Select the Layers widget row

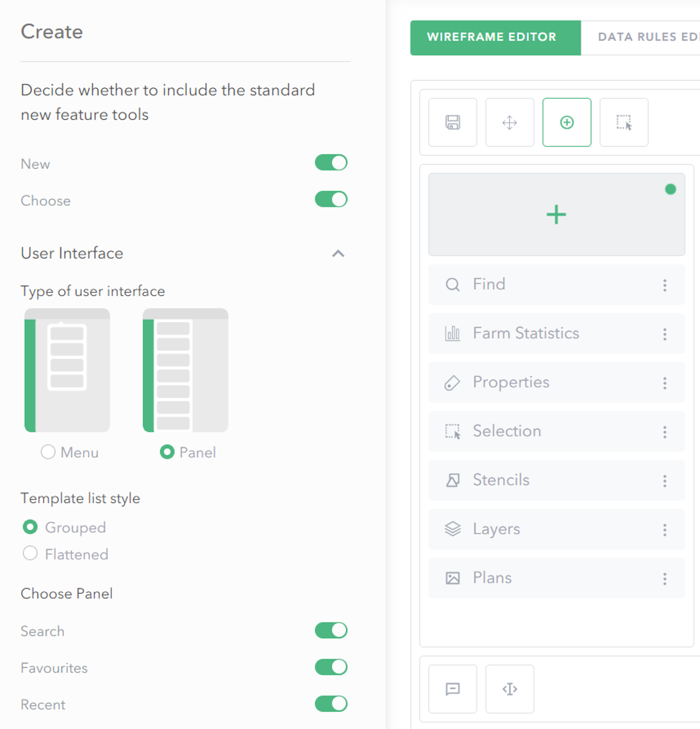click(x=557, y=530)
